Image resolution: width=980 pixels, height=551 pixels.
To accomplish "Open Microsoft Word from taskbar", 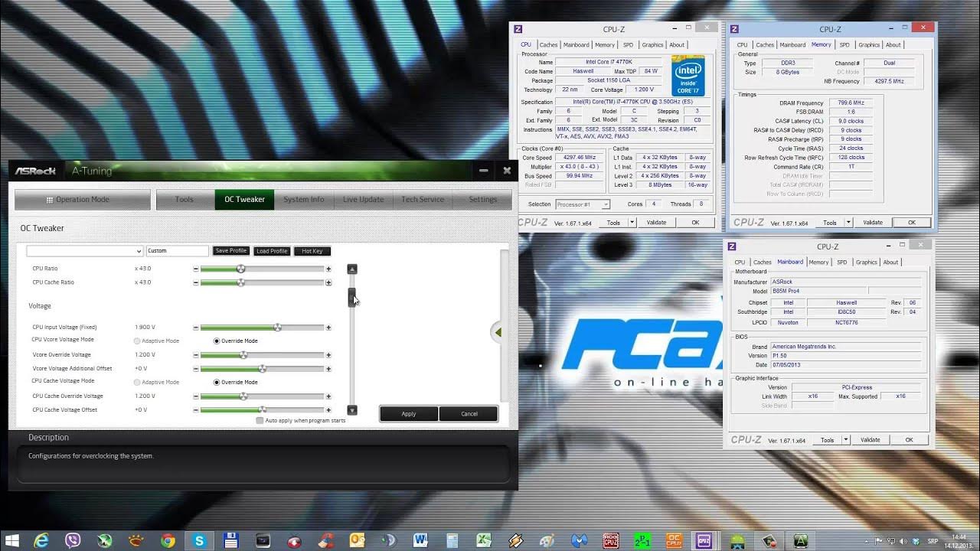I will click(420, 540).
